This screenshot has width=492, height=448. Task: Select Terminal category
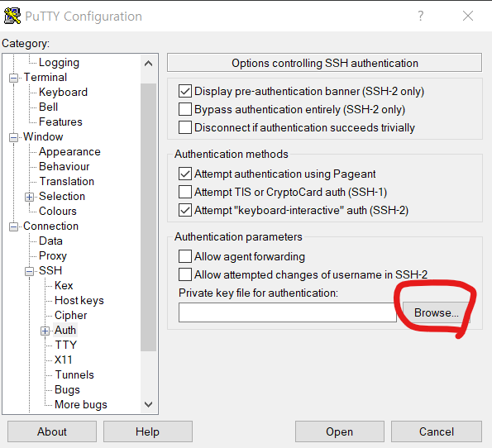coord(45,77)
